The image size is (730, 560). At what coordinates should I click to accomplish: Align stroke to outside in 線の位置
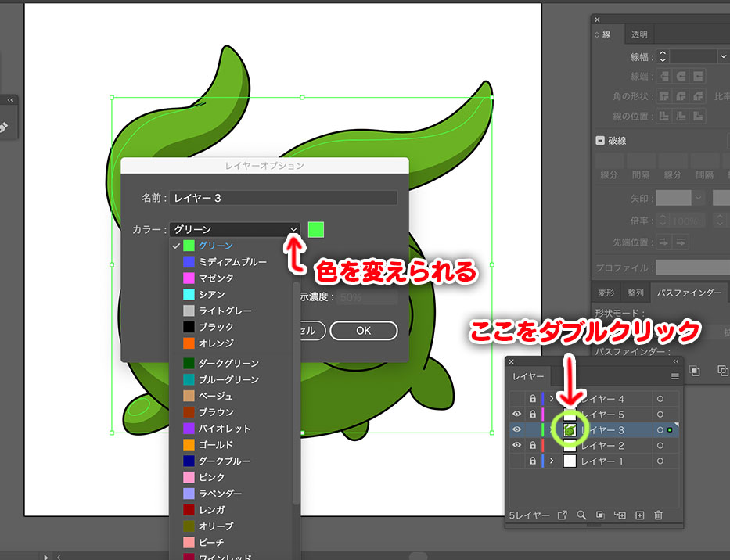point(698,116)
